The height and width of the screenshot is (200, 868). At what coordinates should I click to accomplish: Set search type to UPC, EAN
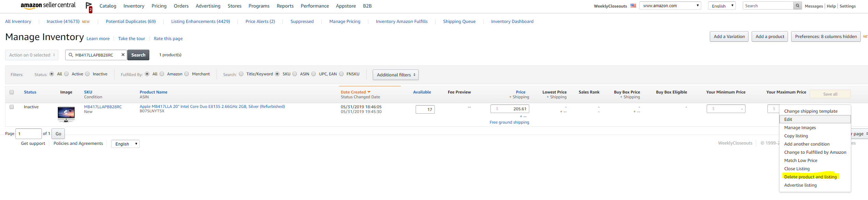[314, 74]
